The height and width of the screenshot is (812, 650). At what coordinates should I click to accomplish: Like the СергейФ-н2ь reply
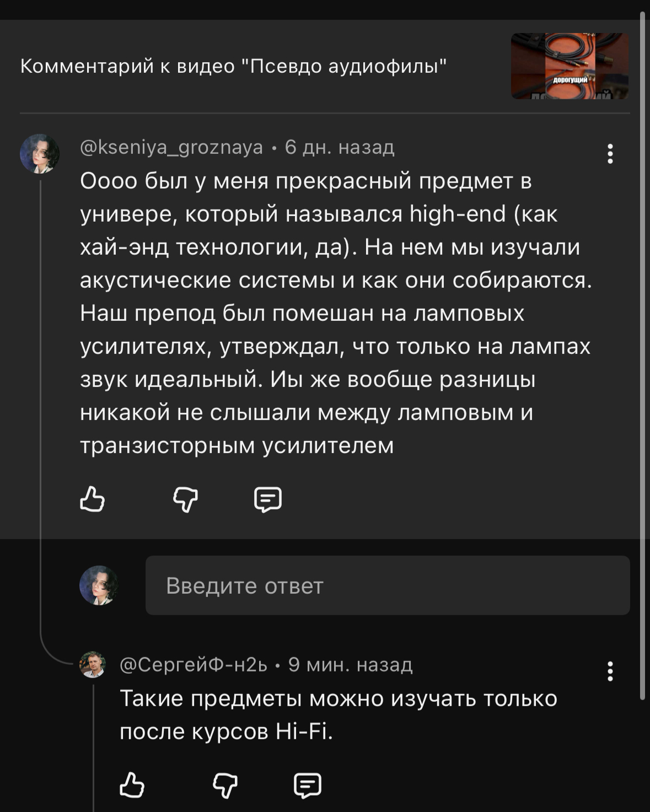pyautogui.click(x=132, y=785)
